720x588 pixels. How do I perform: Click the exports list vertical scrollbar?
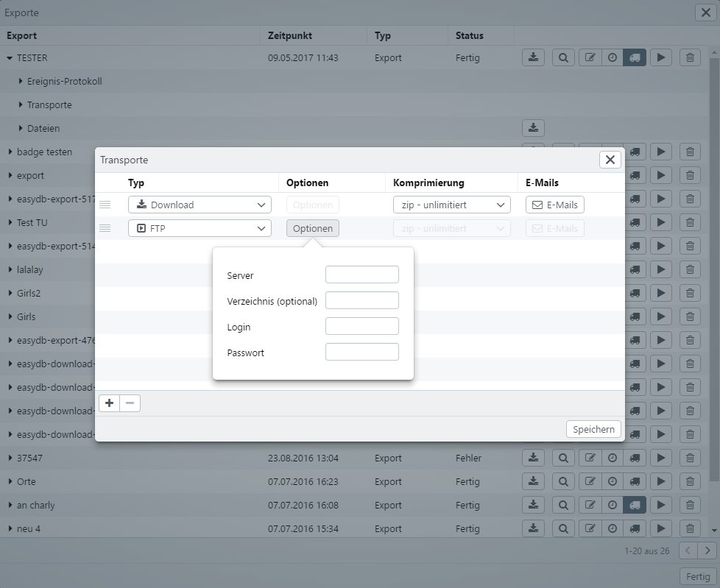click(714, 269)
